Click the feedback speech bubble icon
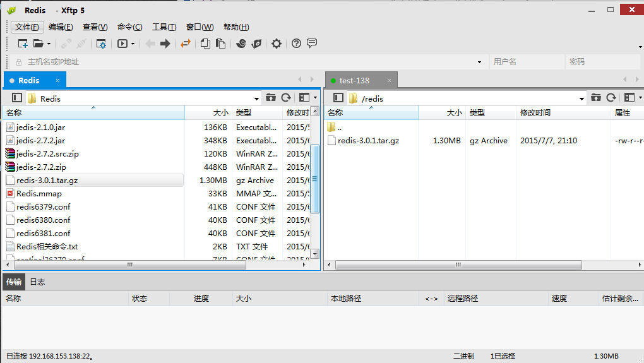Image resolution: width=644 pixels, height=363 pixels. coord(312,43)
